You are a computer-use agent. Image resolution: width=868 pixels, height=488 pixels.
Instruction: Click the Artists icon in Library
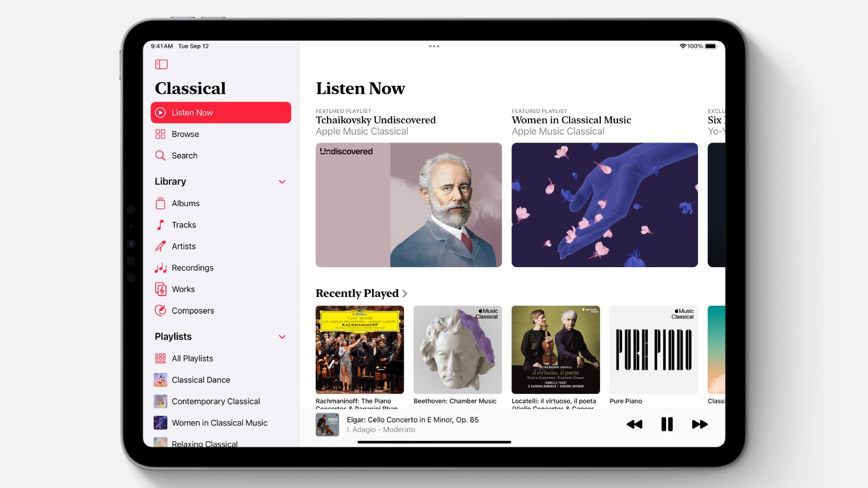[x=161, y=245]
